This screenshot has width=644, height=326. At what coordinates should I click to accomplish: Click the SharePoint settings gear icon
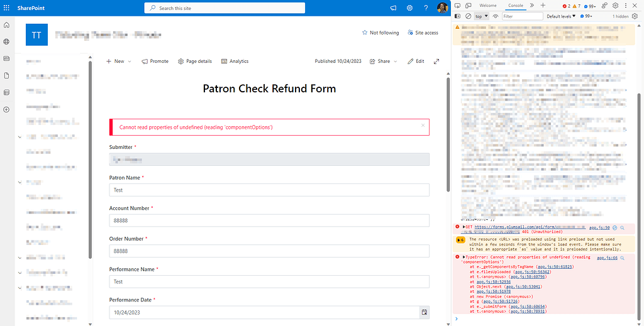pos(410,8)
